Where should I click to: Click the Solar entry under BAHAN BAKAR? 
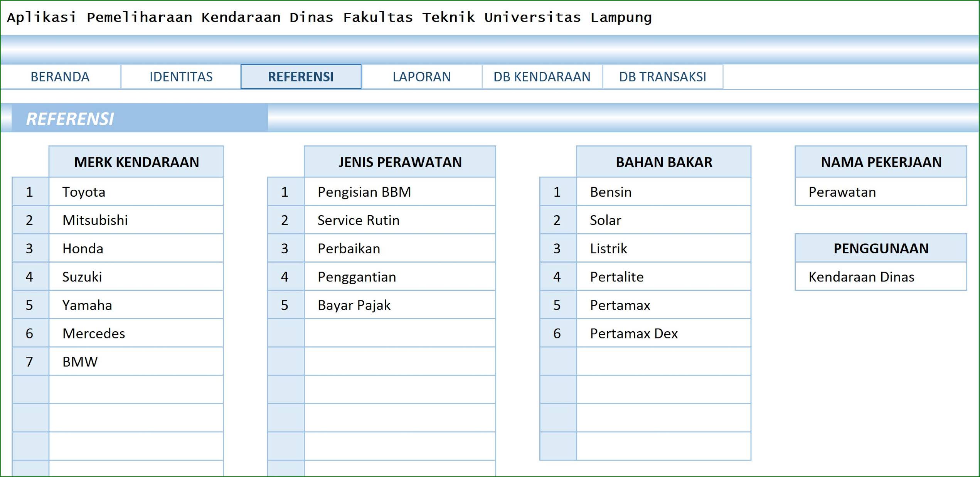(x=663, y=220)
